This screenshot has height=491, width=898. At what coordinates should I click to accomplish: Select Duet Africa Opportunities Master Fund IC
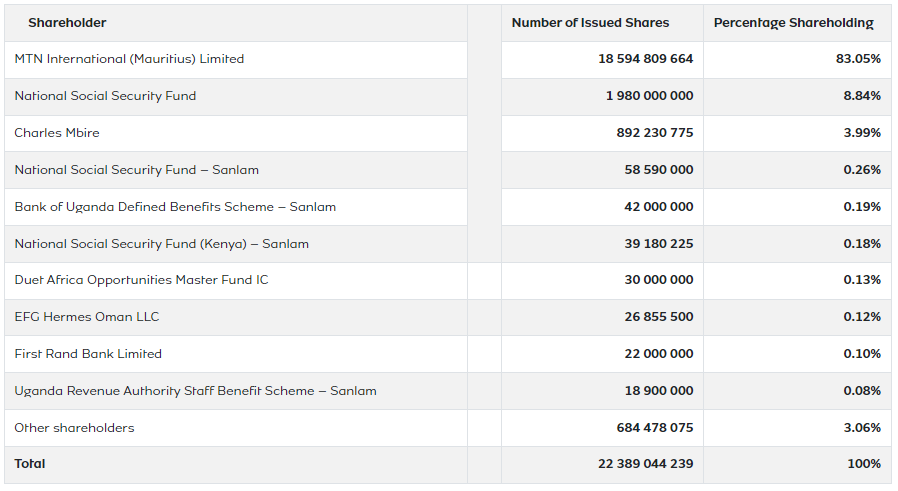141,280
